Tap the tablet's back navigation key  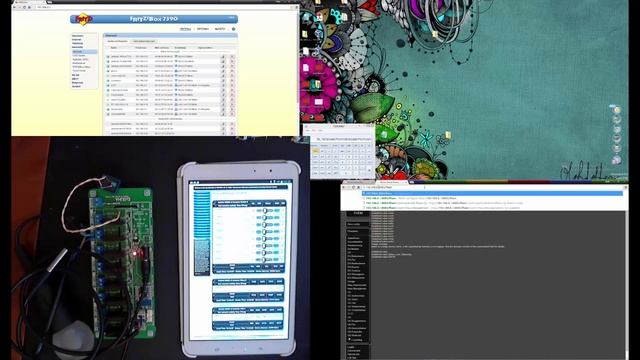click(x=260, y=349)
